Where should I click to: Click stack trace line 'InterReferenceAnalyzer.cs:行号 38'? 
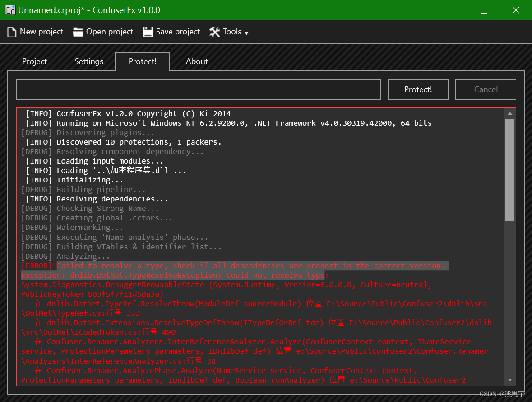tap(118, 362)
